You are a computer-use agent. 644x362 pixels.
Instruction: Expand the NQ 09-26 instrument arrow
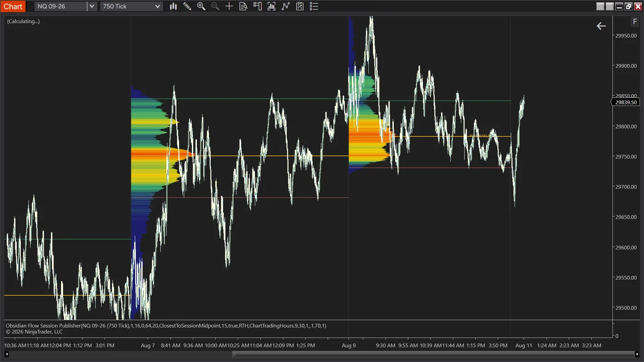pyautogui.click(x=92, y=6)
